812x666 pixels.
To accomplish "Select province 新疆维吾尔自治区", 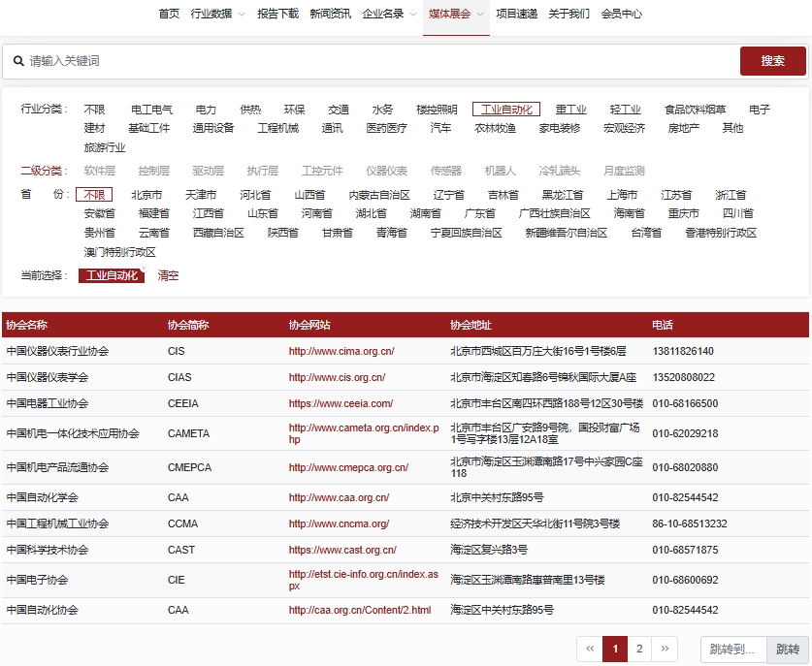I will point(567,233).
